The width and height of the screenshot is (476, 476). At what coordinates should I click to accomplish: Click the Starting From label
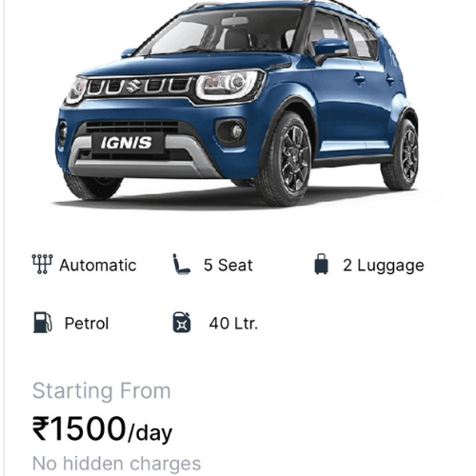pyautogui.click(x=102, y=390)
